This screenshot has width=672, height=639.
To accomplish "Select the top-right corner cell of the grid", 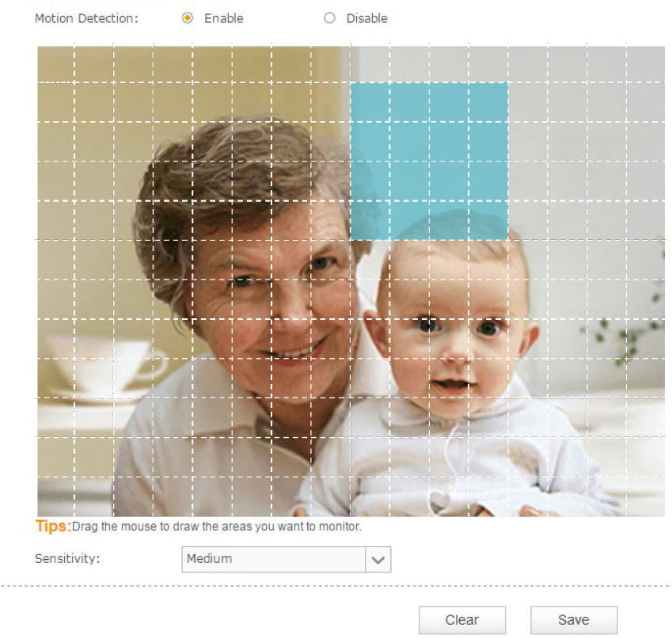I will (x=645, y=64).
